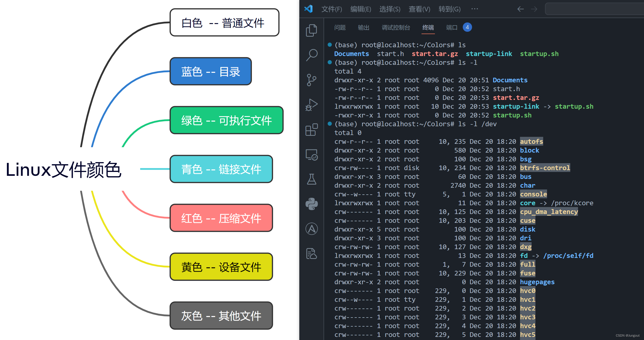
Task: Click the dxg device entry
Action: point(526,247)
